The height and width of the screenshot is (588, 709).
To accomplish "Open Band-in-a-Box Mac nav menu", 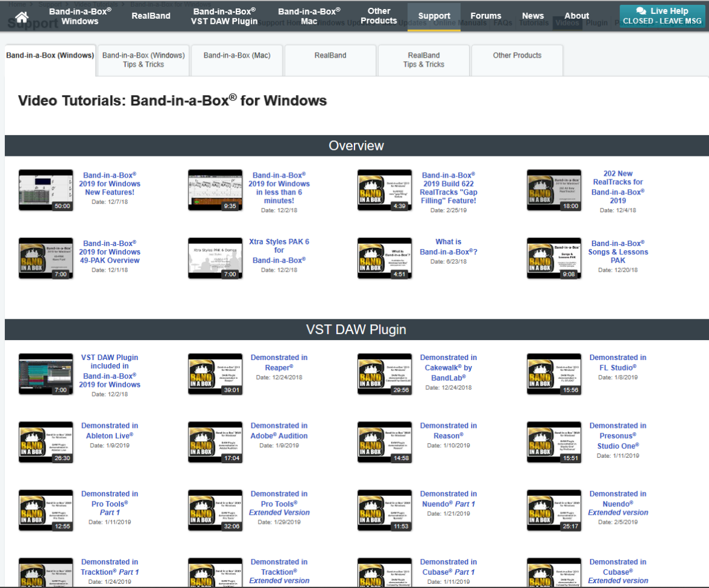I will [x=309, y=16].
